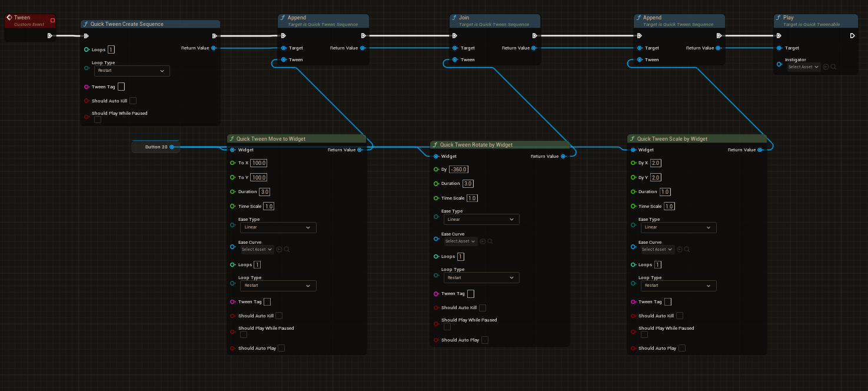The image size is (868, 391).
Task: Click use-selected arrow icon in Play node Instigator
Action: [x=826, y=67]
